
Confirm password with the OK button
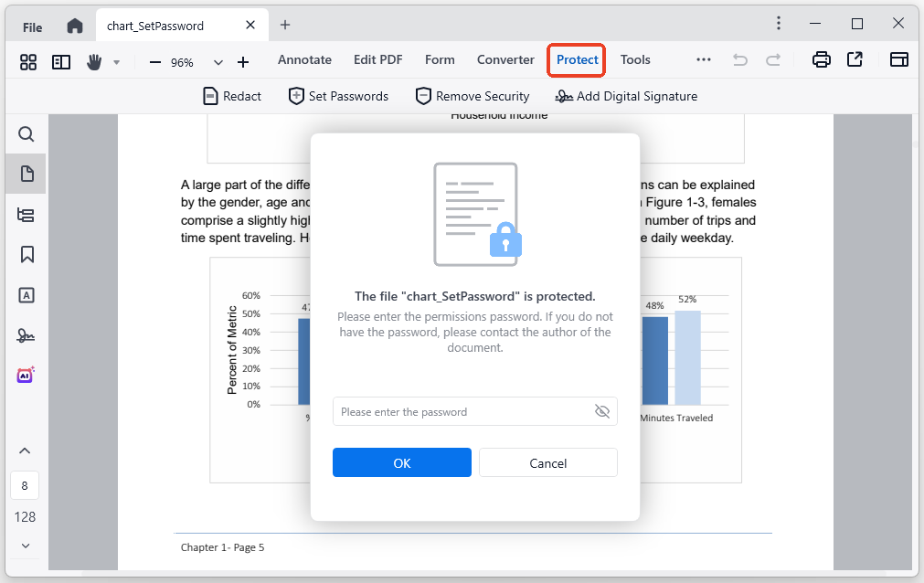pyautogui.click(x=401, y=462)
